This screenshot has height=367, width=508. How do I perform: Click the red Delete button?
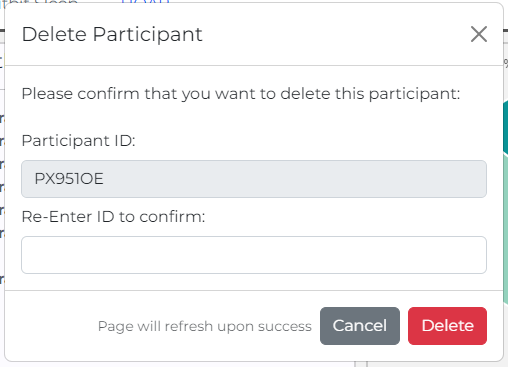[x=447, y=326]
